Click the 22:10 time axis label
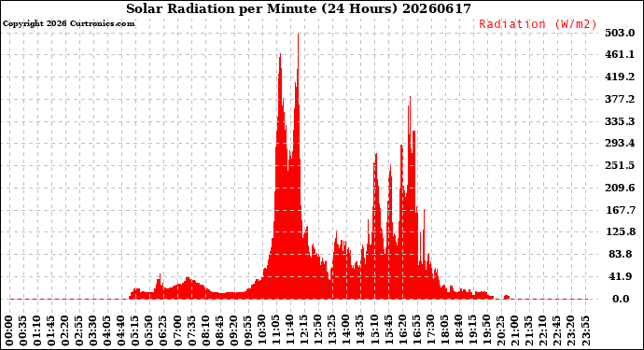Viewport: 644px width, 350px height. point(543,331)
